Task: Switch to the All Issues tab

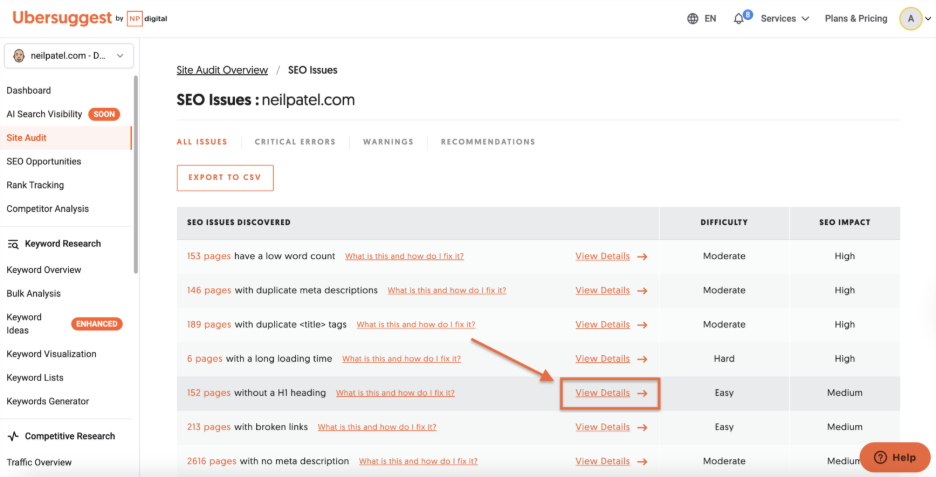Action: tap(202, 142)
